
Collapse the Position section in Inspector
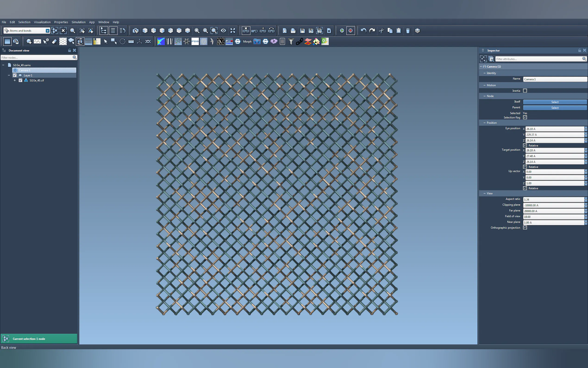tap(485, 123)
